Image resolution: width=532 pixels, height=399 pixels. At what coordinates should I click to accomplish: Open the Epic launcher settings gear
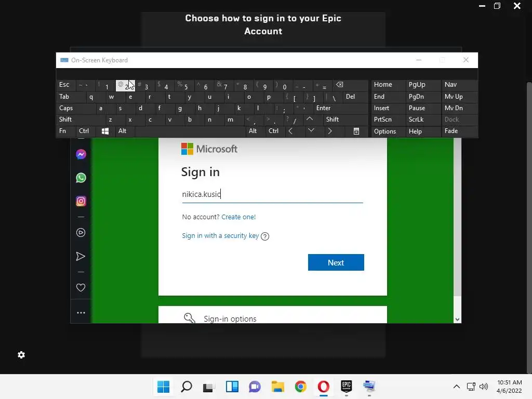tap(21, 355)
